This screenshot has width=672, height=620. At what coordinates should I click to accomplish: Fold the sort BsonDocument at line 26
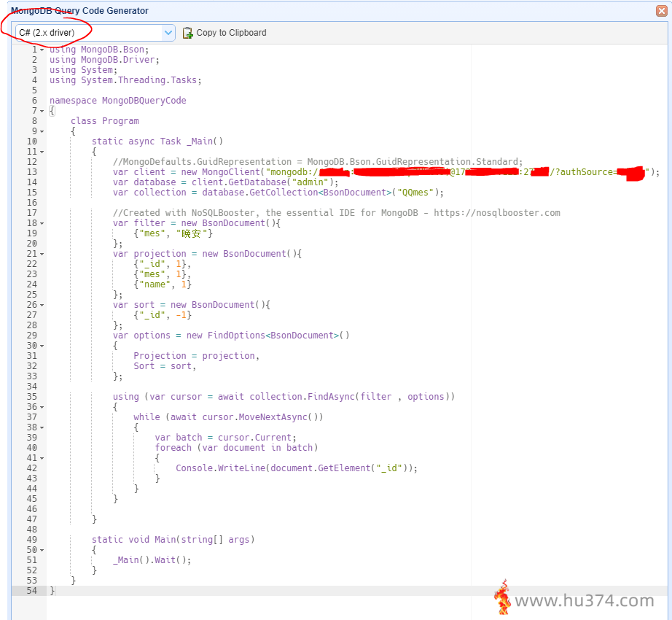[x=42, y=305]
